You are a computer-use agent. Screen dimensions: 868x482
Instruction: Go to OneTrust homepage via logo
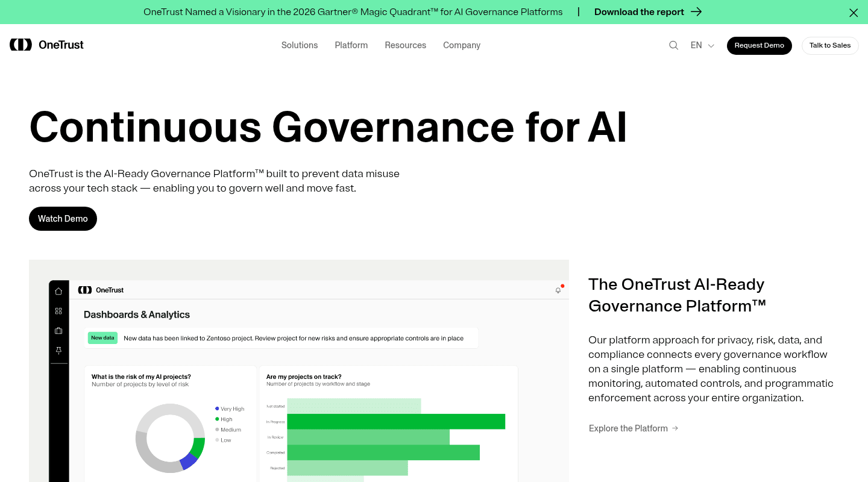[47, 45]
